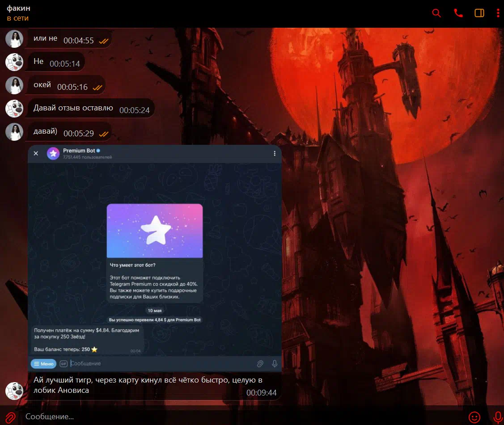The image size is (504, 425).
Task: Click the avatar beside "Ай лучший тигр" message
Action: (x=14, y=391)
